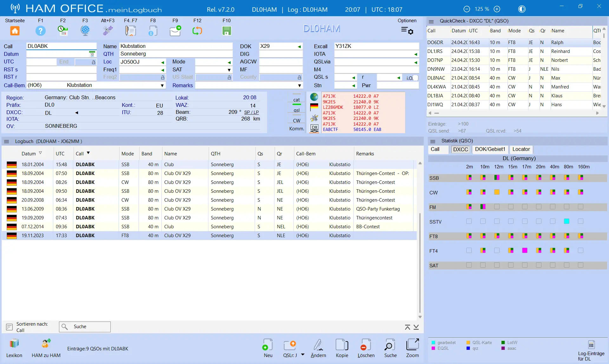Toggle the FM 160m checkbox
This screenshot has width=609, height=364.
tap(580, 207)
